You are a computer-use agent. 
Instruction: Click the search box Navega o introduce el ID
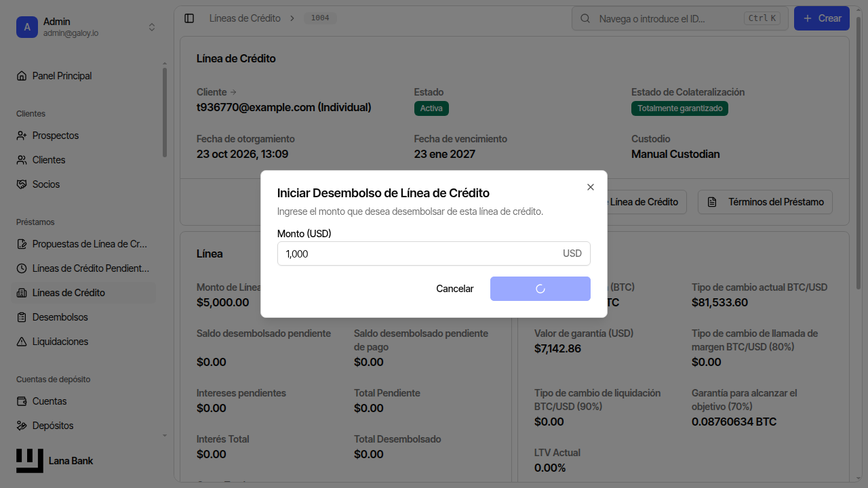point(680,18)
